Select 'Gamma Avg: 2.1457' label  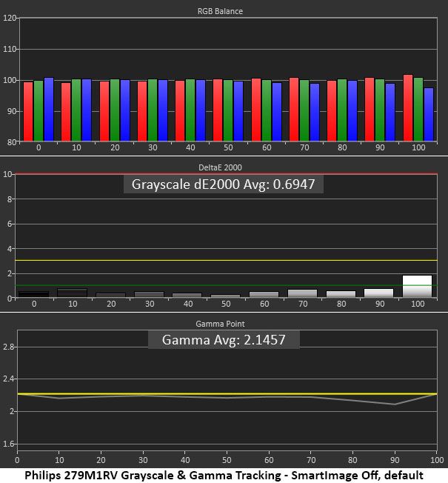[x=224, y=340]
